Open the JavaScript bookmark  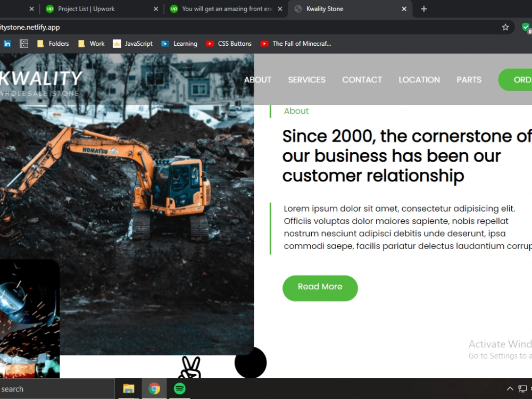pyautogui.click(x=132, y=44)
